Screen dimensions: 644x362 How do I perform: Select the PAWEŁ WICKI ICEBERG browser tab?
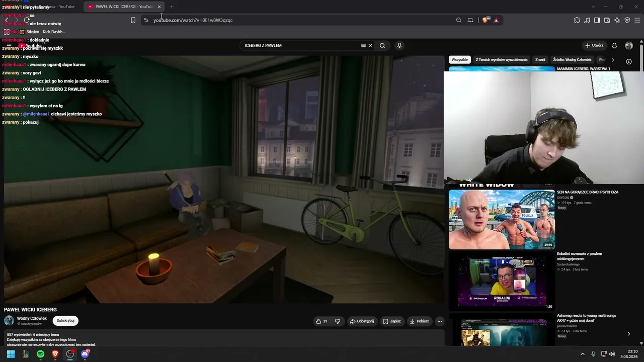124,7
